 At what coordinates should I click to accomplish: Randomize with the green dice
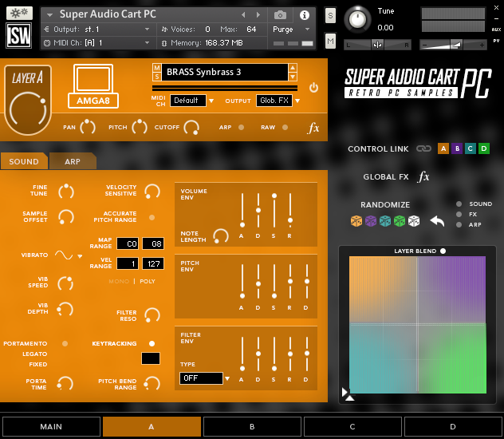click(x=400, y=221)
